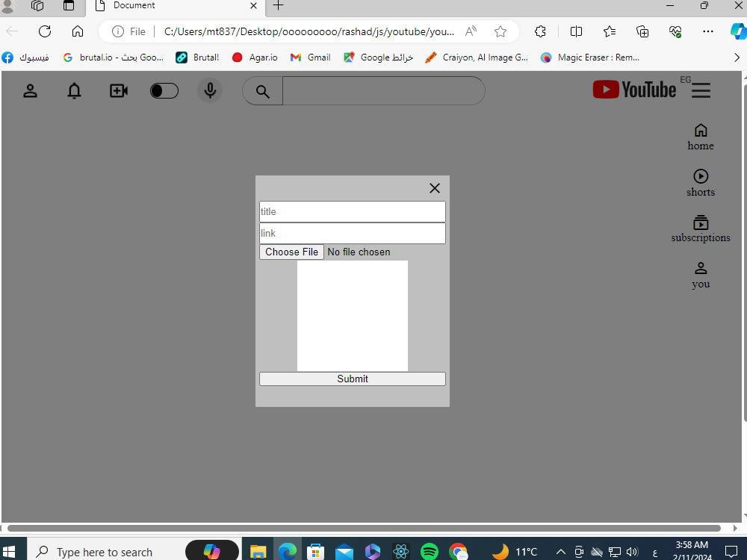747x560 pixels.
Task: Click the browser back arrow
Action: (x=13, y=31)
